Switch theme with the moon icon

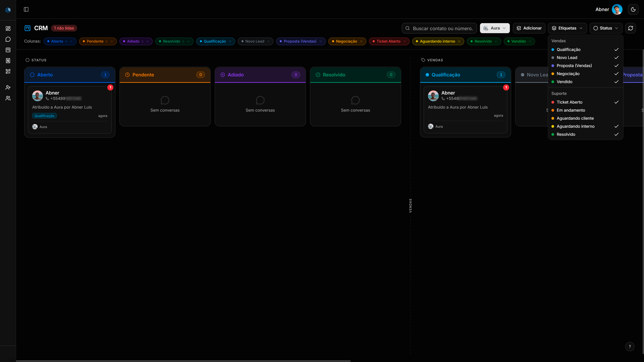(633, 10)
